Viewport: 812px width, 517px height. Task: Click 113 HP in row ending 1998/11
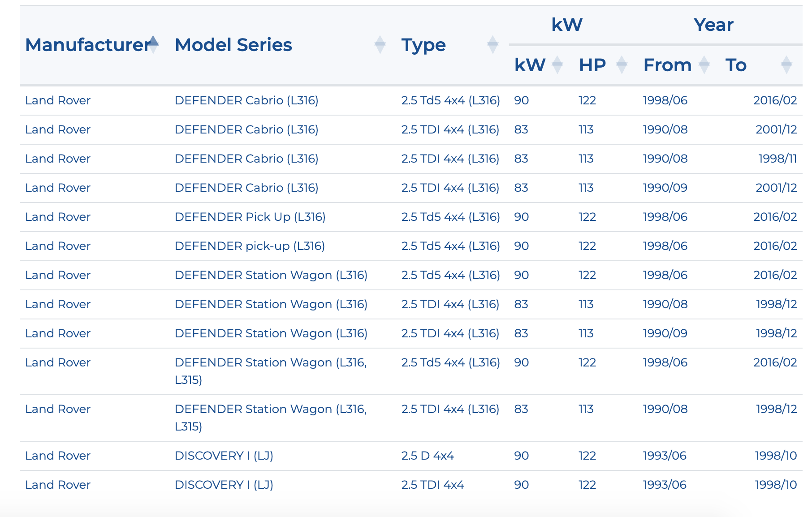point(586,159)
